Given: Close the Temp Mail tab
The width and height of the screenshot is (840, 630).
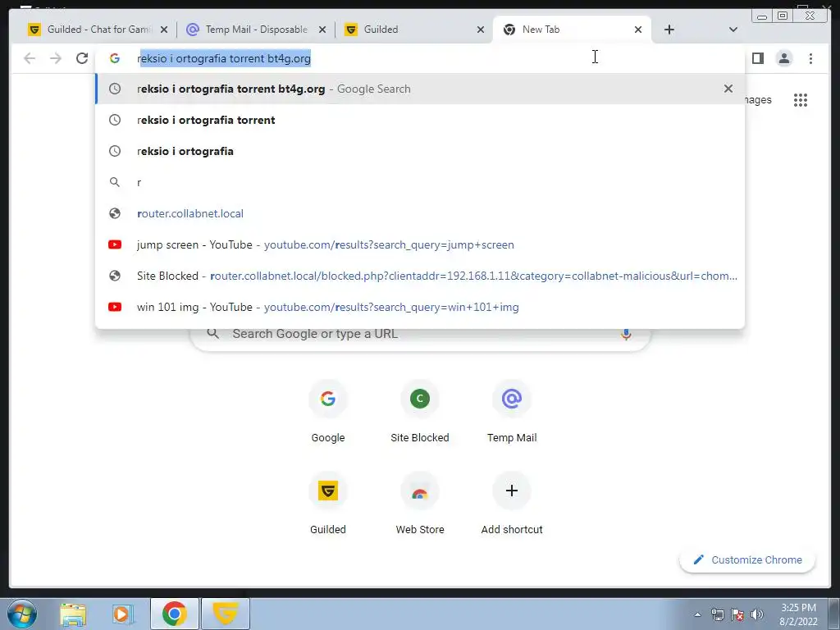Looking at the screenshot, I should click(x=322, y=30).
